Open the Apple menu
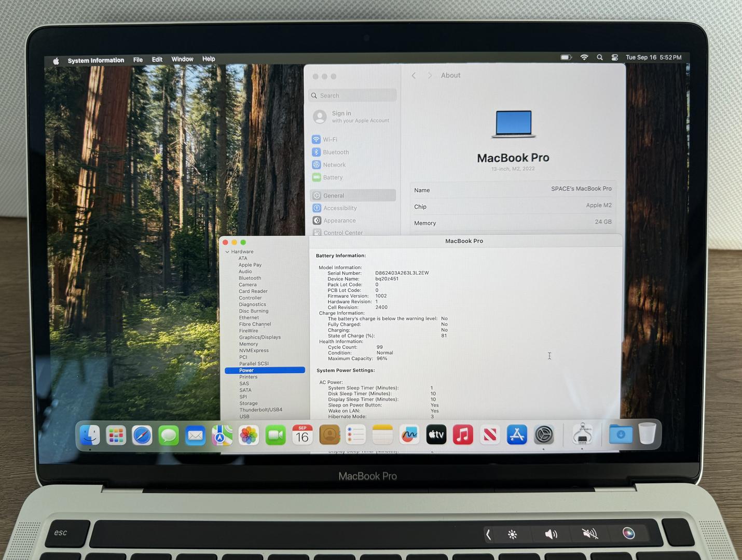Viewport: 742px width, 560px height. pos(56,61)
